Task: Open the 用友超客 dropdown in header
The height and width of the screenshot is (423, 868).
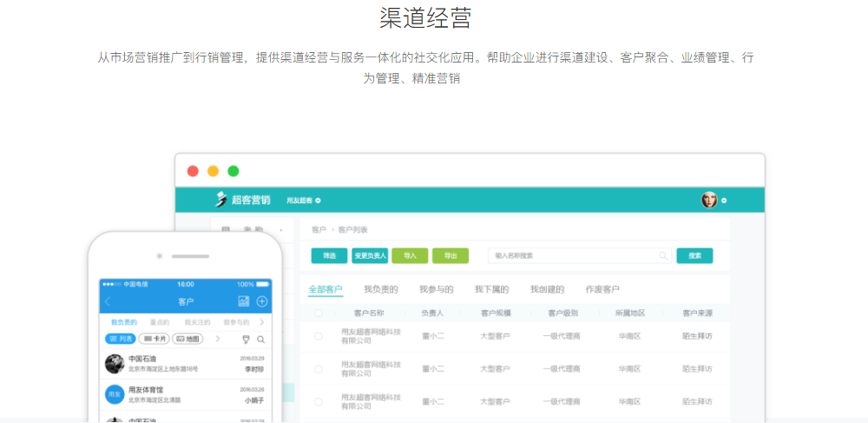Action: pos(304,201)
